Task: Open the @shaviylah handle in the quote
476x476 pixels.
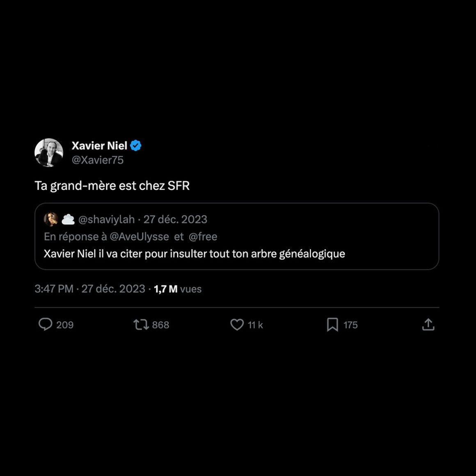Action: point(106,220)
